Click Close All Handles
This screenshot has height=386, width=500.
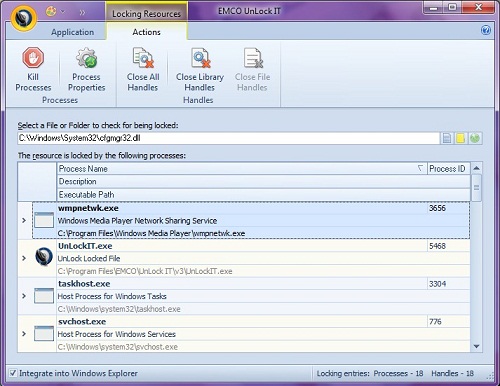[x=143, y=70]
